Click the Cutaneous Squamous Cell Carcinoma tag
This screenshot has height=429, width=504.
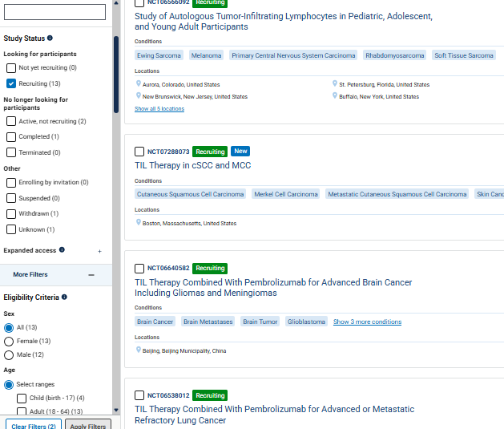tap(190, 194)
